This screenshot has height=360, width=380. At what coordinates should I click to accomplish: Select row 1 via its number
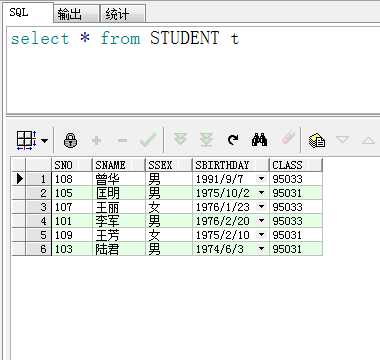(x=38, y=179)
